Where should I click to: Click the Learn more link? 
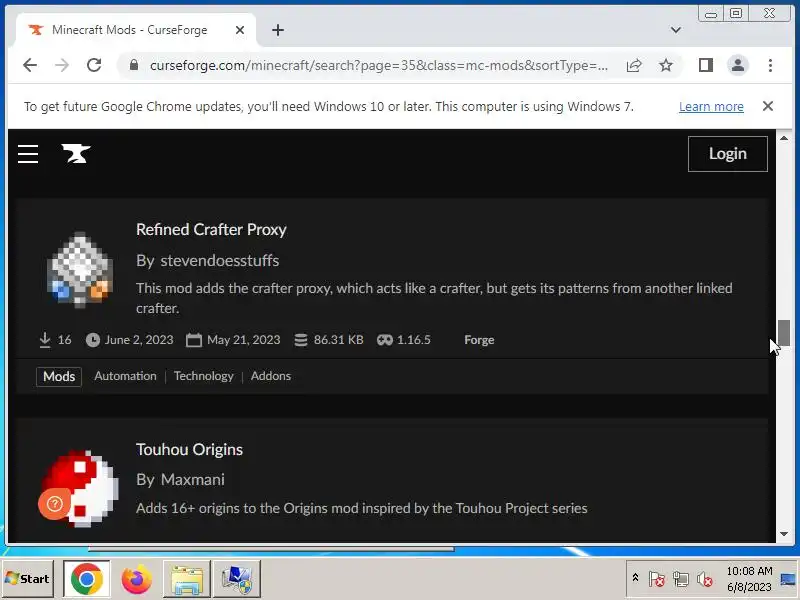pyautogui.click(x=711, y=107)
